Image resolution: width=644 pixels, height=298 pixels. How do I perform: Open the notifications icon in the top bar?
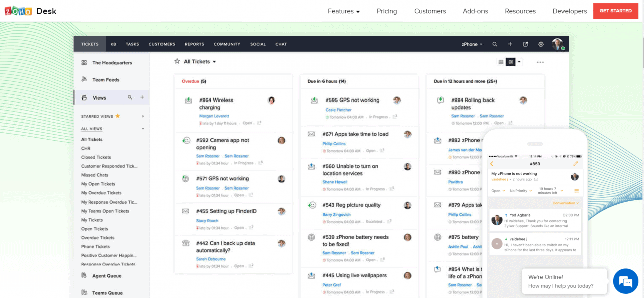tap(525, 44)
